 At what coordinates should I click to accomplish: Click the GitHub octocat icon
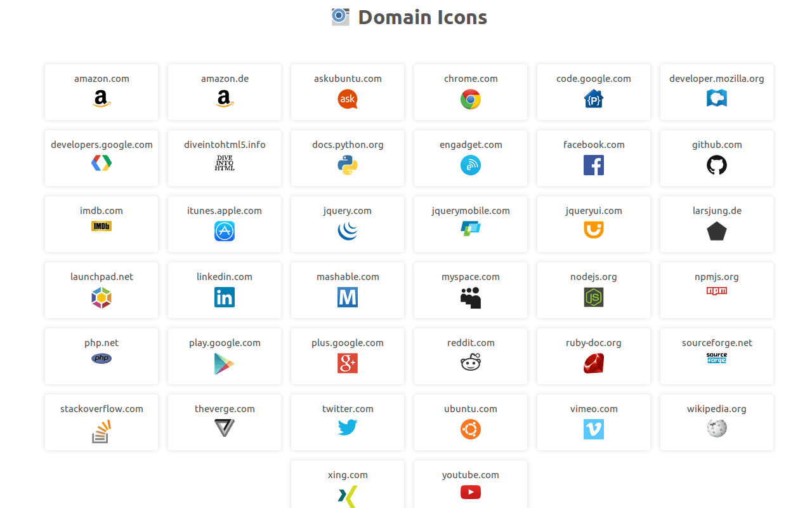pyautogui.click(x=717, y=165)
